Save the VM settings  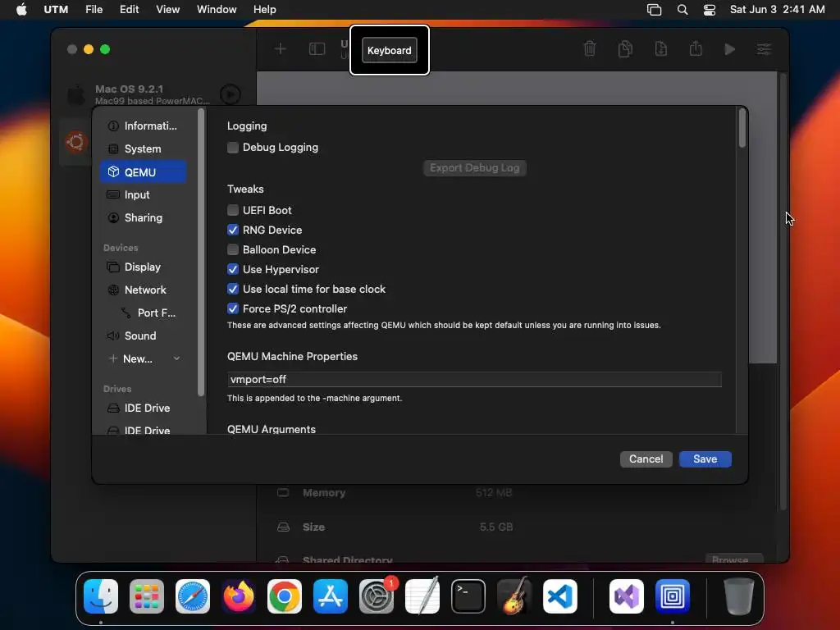705,459
